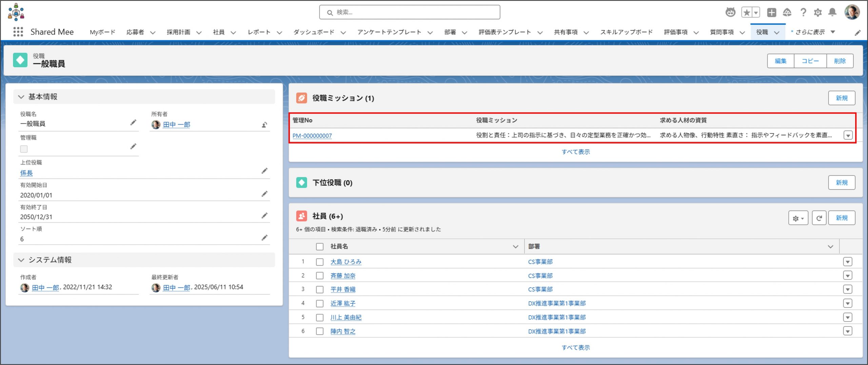Click the 検索 search field
Viewport: 868px width, 365px height.
click(x=410, y=13)
